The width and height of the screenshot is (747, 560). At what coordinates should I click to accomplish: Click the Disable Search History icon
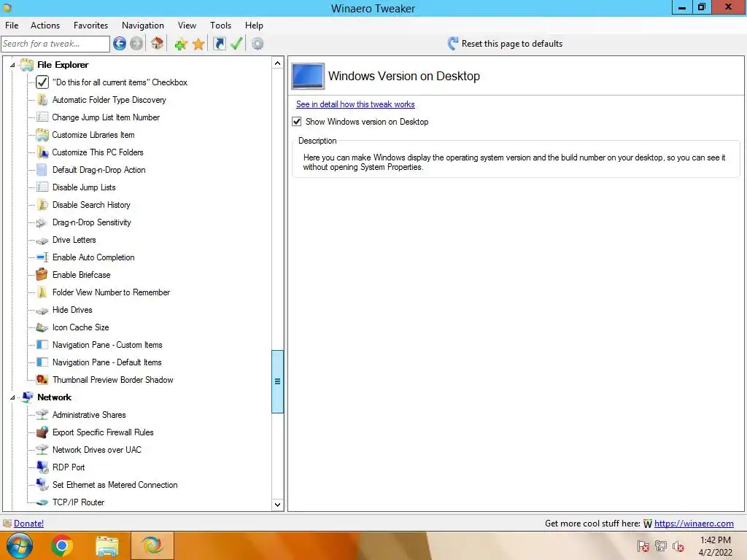42,205
